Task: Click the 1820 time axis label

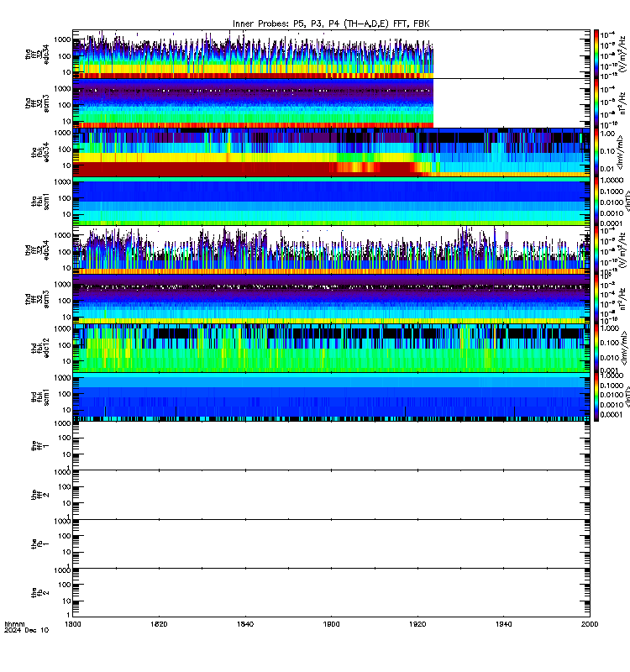Action: point(159,624)
